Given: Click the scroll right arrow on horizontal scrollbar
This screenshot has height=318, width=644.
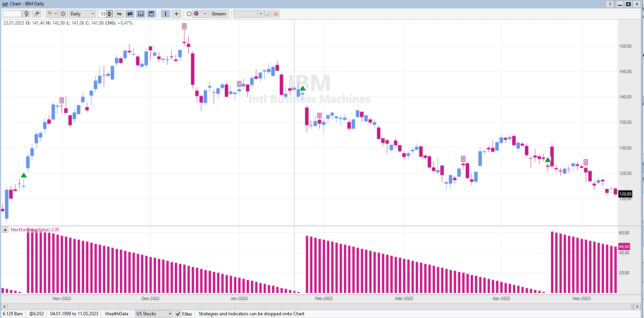Looking at the screenshot, I should tap(637, 306).
